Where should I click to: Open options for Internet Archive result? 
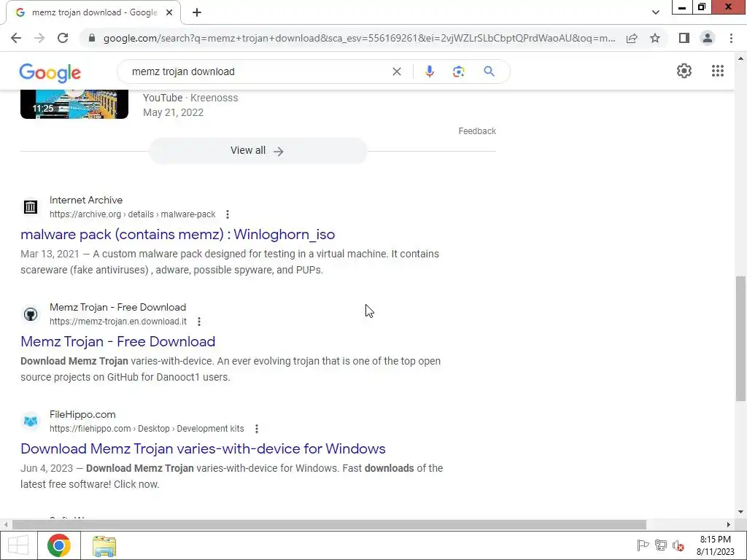tap(228, 214)
